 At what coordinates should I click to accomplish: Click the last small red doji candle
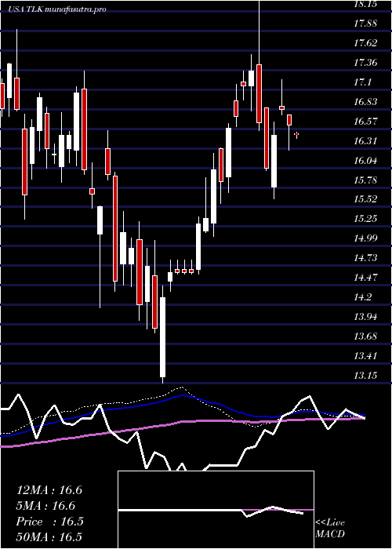coord(296,134)
